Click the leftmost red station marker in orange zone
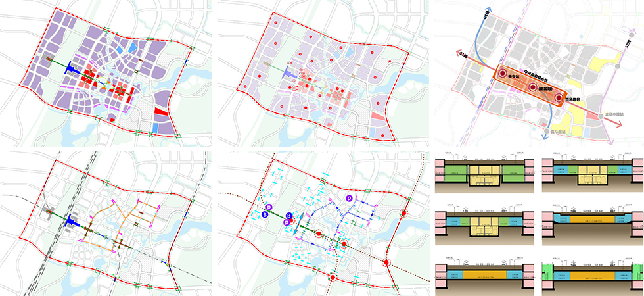Screen dimensions: 644x296 point(503,74)
